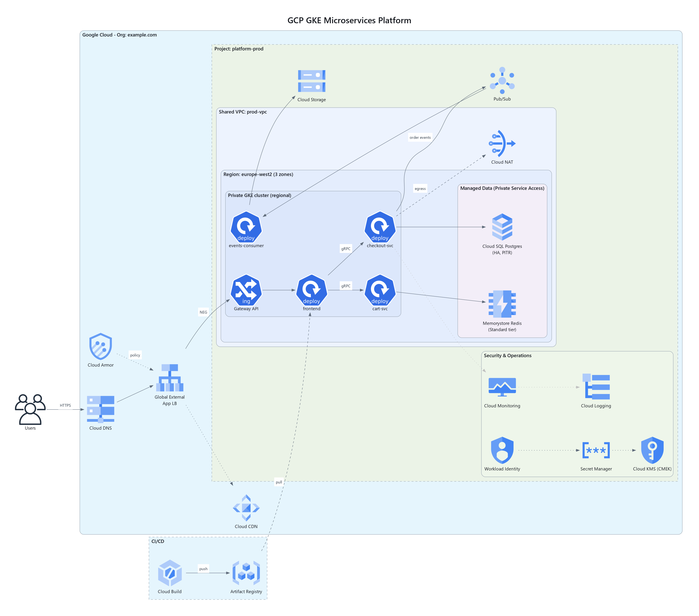The width and height of the screenshot is (699, 616).
Task: Click the 'order events' edge label
Action: pyautogui.click(x=420, y=137)
